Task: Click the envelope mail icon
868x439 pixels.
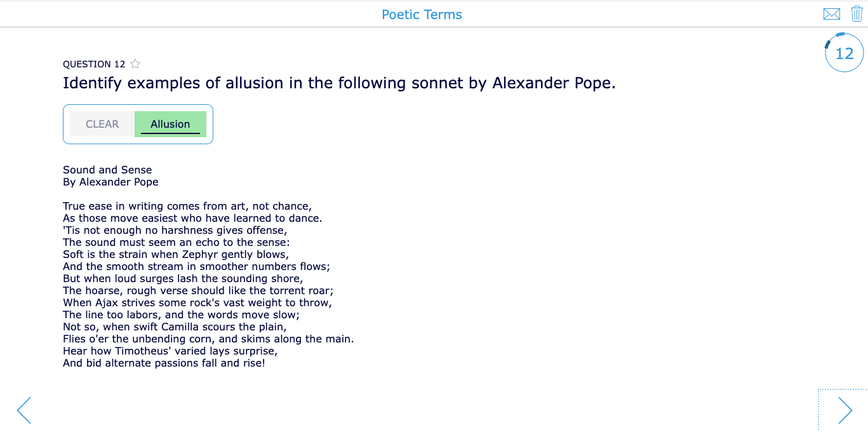Action: pyautogui.click(x=831, y=14)
